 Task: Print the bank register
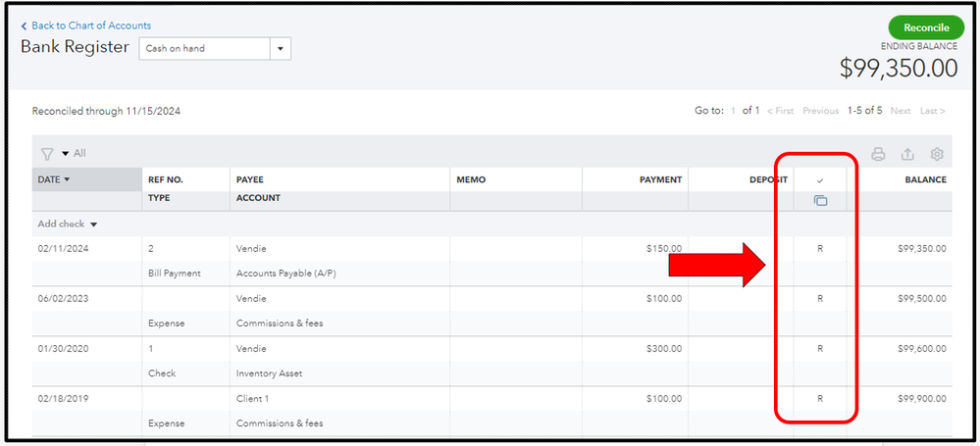tap(878, 154)
